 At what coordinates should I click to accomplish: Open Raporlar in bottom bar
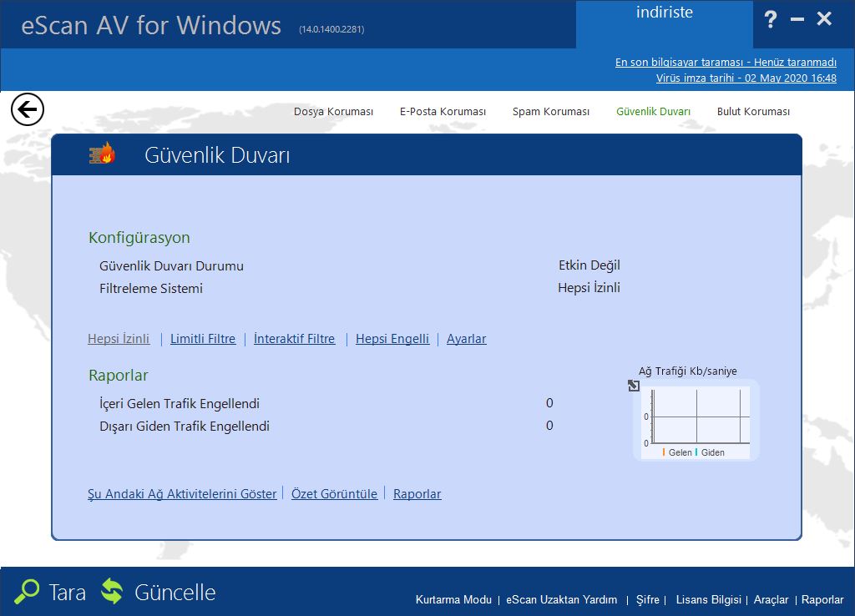tap(822, 599)
